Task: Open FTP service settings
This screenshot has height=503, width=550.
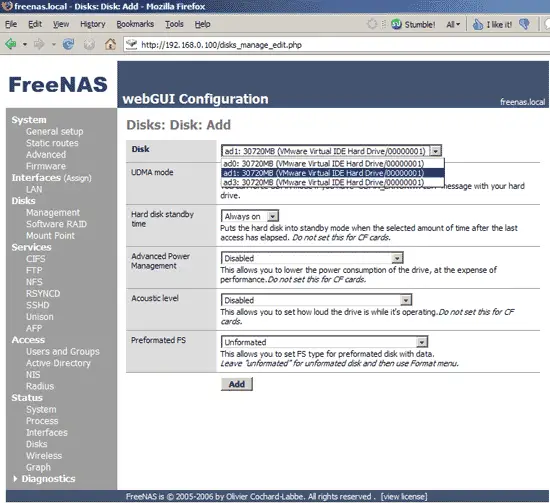Action: (34, 270)
